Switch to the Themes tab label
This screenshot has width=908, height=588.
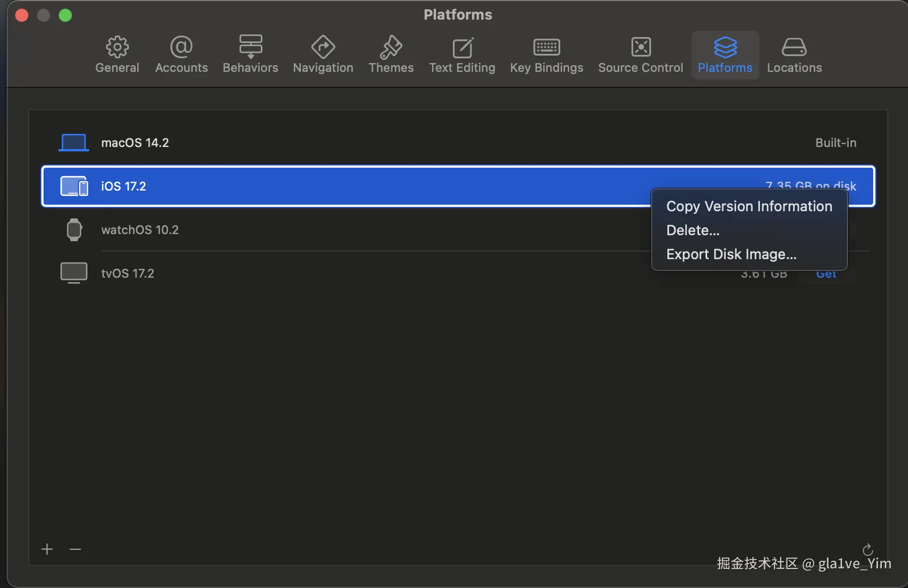coord(391,68)
